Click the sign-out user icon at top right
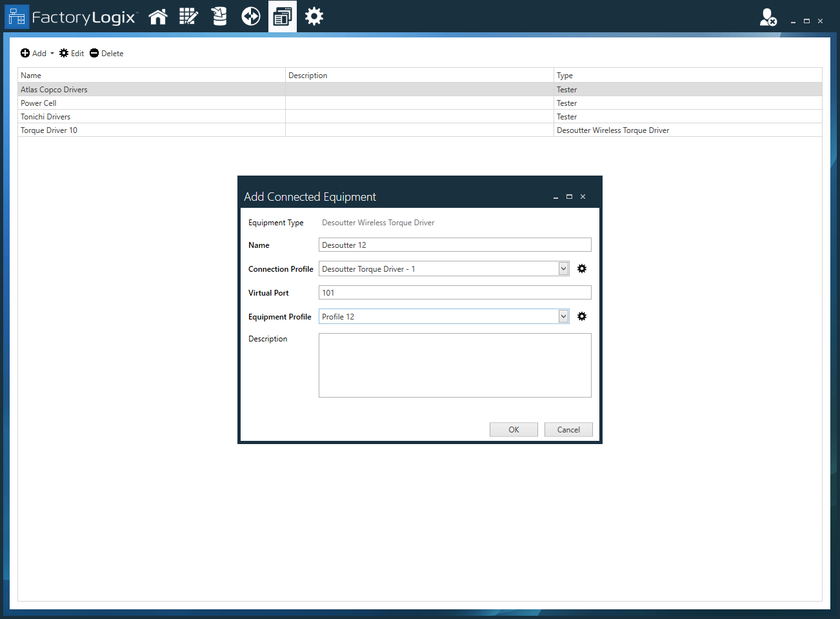The height and width of the screenshot is (619, 840). tap(768, 17)
